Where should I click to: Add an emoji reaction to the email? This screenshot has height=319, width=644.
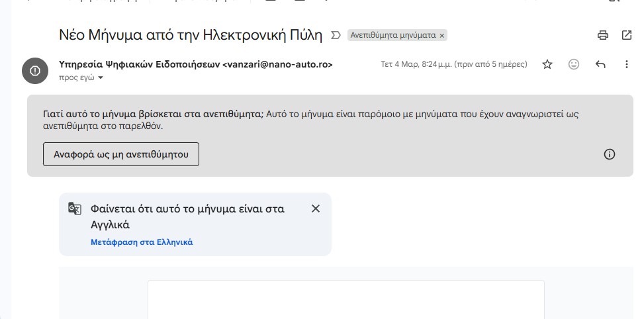(x=574, y=65)
